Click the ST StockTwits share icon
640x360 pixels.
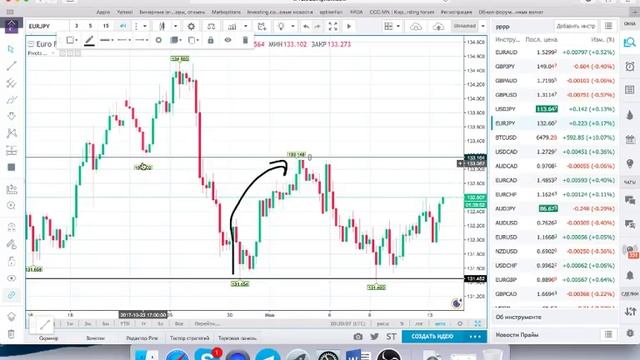[x=391, y=337]
